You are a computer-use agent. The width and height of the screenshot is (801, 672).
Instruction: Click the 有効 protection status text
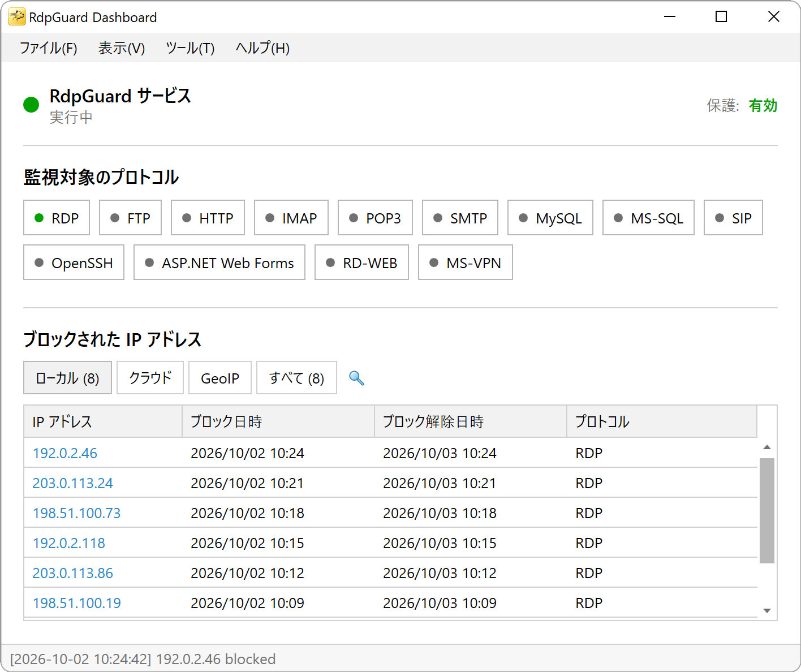(x=763, y=105)
